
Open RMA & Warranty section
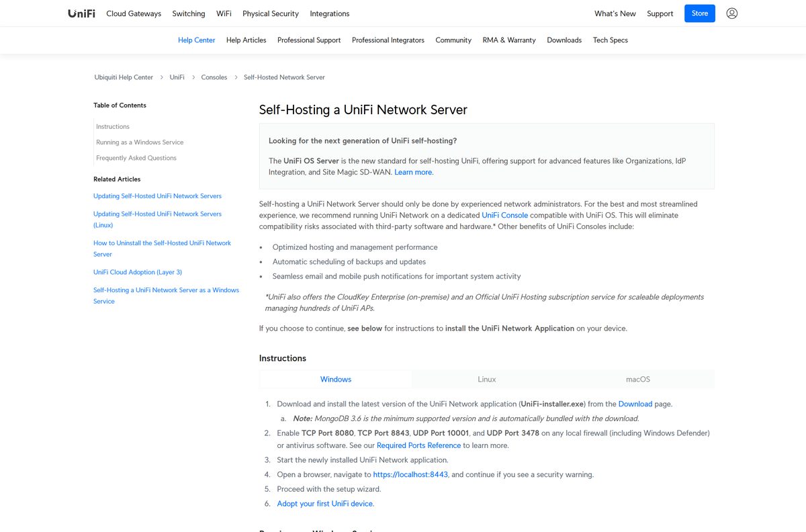click(x=509, y=40)
